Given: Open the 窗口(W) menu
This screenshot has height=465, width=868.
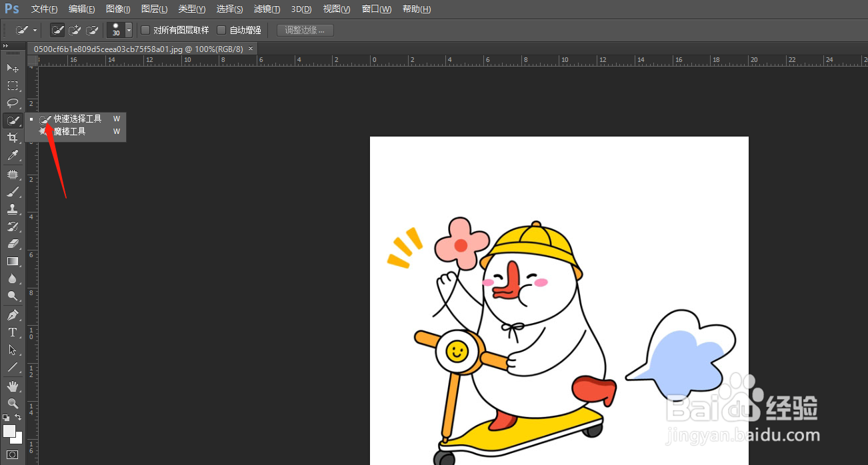Looking at the screenshot, I should [x=377, y=9].
